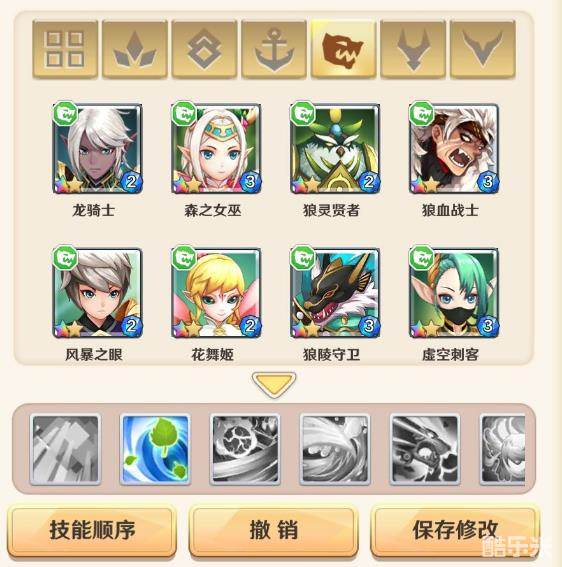This screenshot has height=567, width=562.
Task: Click the 技能顺序 button
Action: pyautogui.click(x=92, y=530)
